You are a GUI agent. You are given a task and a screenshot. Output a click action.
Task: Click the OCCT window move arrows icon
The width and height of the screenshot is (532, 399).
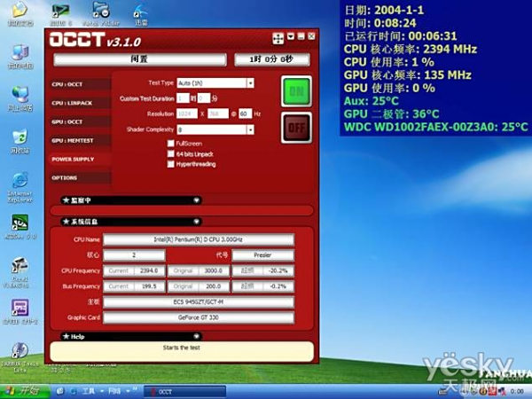click(278, 38)
